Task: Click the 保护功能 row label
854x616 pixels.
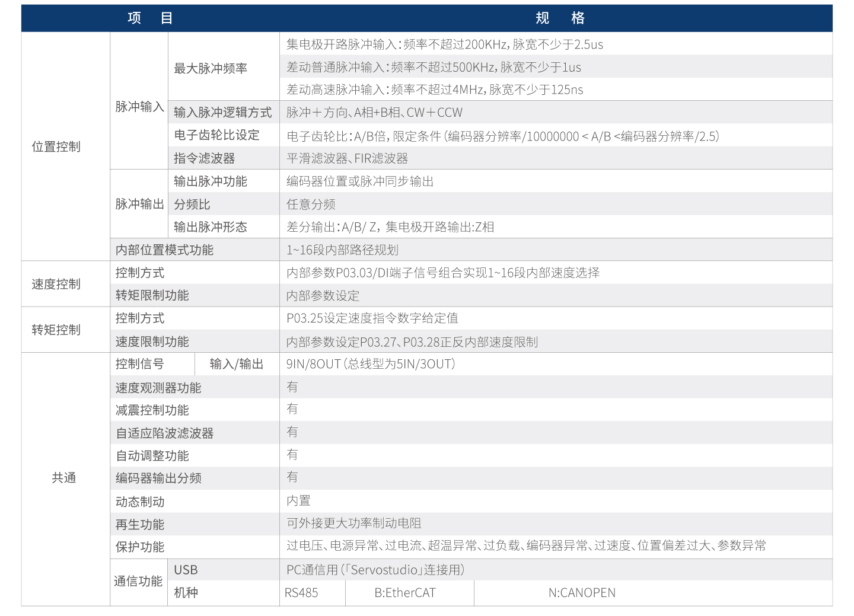Action: click(x=139, y=547)
